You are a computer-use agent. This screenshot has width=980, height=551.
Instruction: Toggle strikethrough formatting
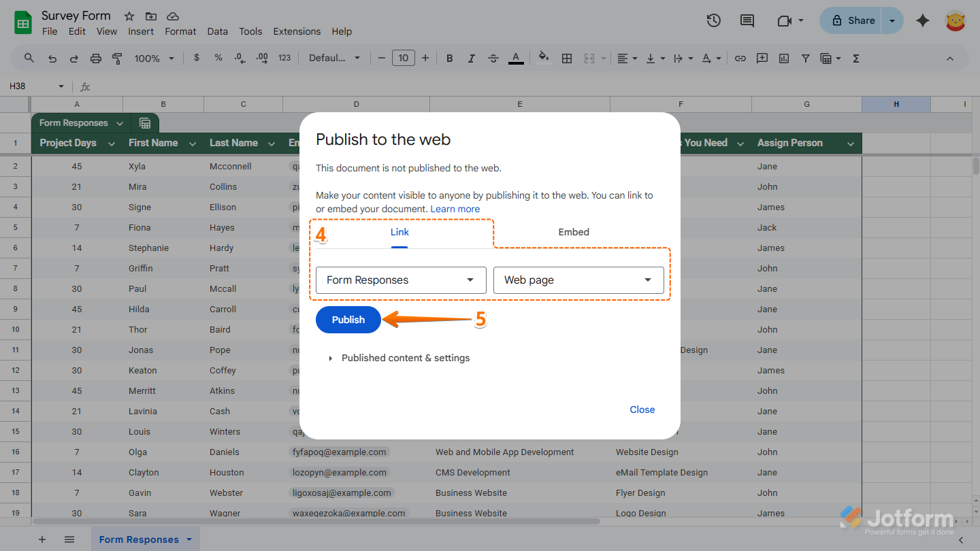(493, 58)
